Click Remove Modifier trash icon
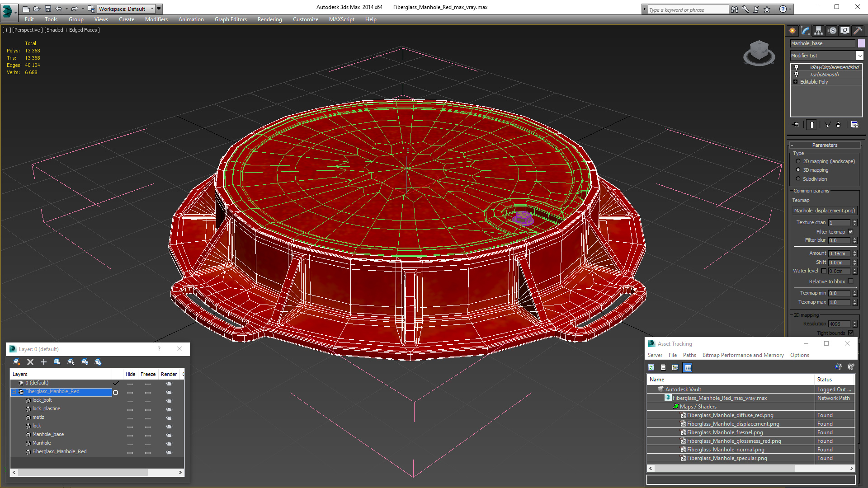 (x=839, y=125)
